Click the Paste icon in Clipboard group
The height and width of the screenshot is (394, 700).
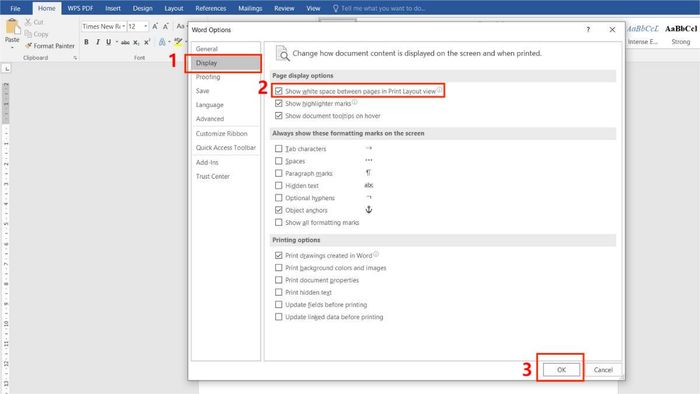(12, 27)
